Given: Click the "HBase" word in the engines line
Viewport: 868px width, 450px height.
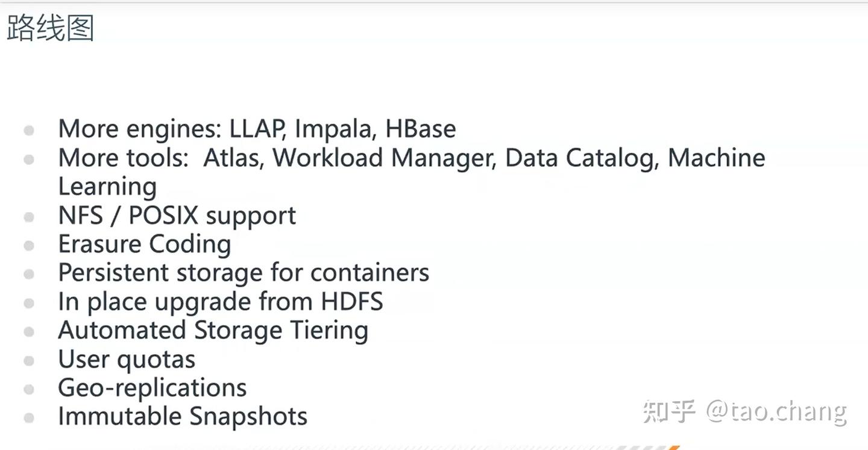Looking at the screenshot, I should pos(420,129).
